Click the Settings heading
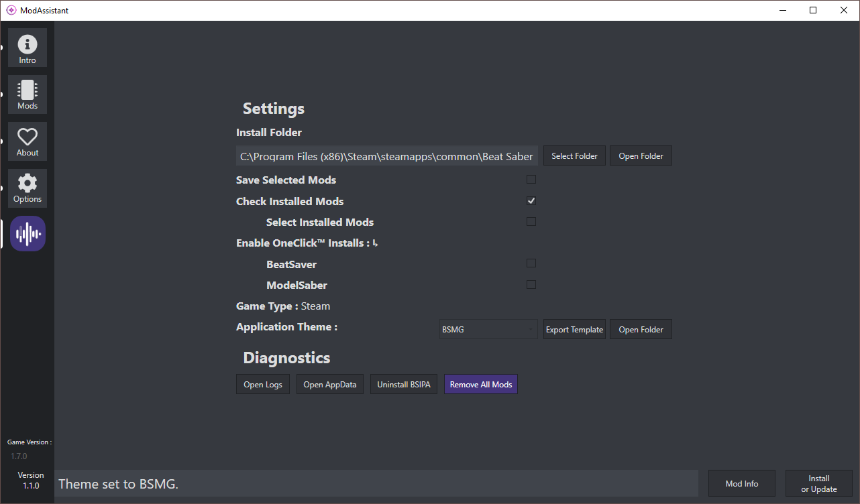Viewport: 860px width, 504px height. pyautogui.click(x=274, y=109)
